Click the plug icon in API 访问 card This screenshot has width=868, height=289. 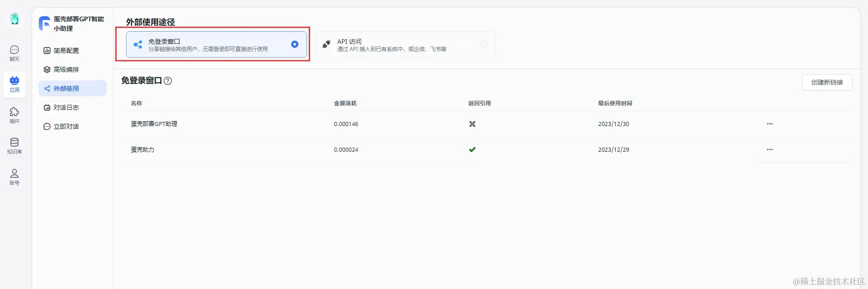pos(326,44)
